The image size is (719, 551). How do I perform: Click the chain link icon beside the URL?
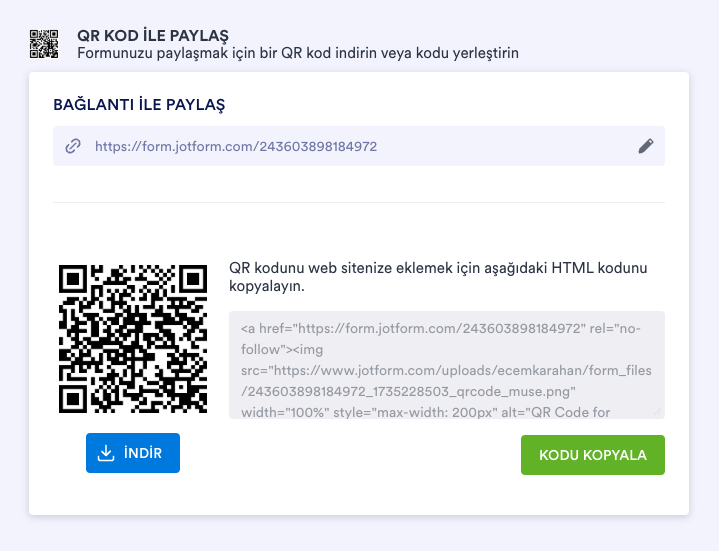click(x=72, y=146)
